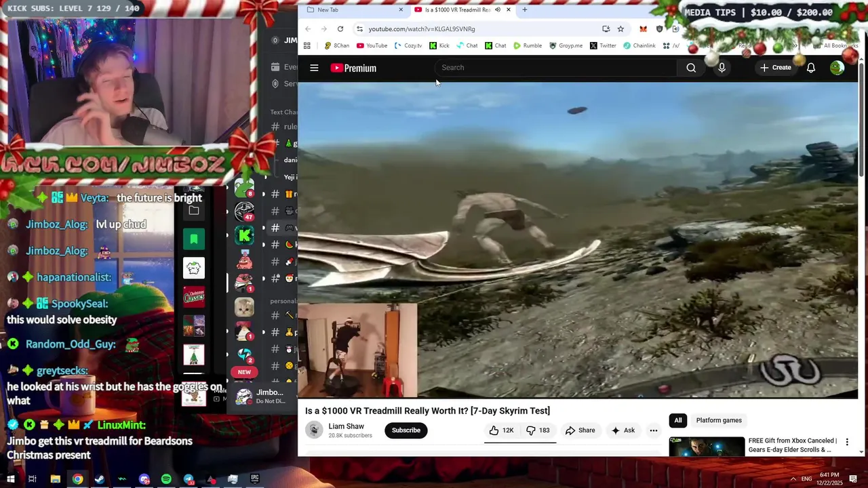Open FREE Gift from Xbox video thumbnail
This screenshot has width=868, height=488.
[x=707, y=446]
